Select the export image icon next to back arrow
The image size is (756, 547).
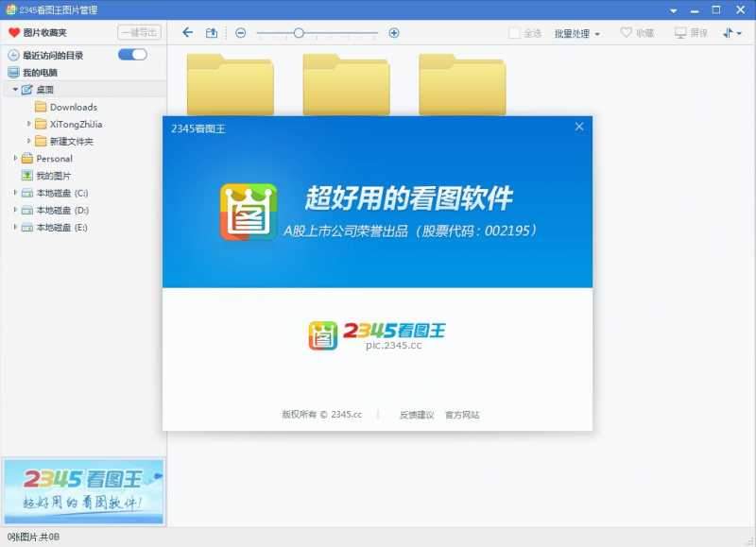click(211, 31)
